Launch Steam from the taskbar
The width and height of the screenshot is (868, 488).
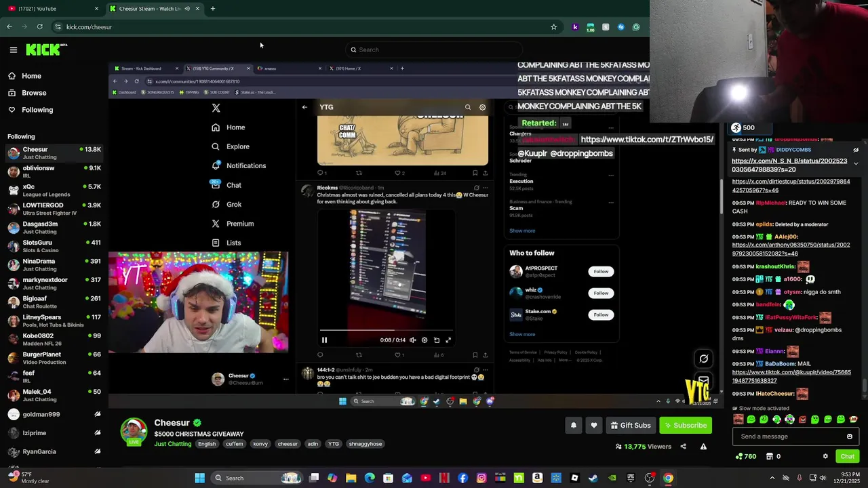click(593, 478)
